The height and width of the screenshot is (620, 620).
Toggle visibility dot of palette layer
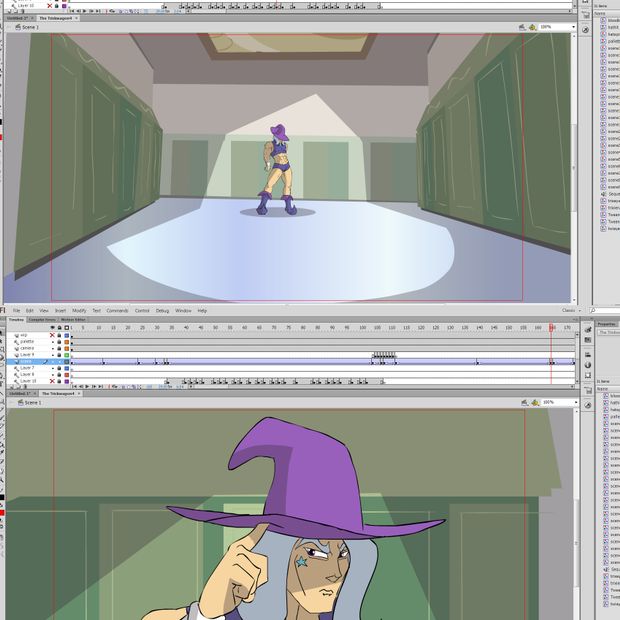coord(53,342)
